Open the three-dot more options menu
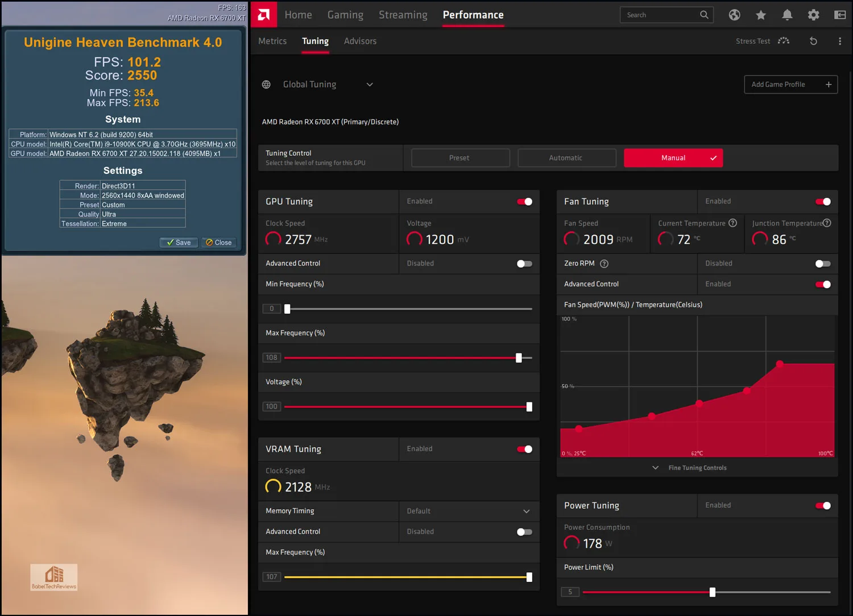The height and width of the screenshot is (616, 853). coord(840,41)
